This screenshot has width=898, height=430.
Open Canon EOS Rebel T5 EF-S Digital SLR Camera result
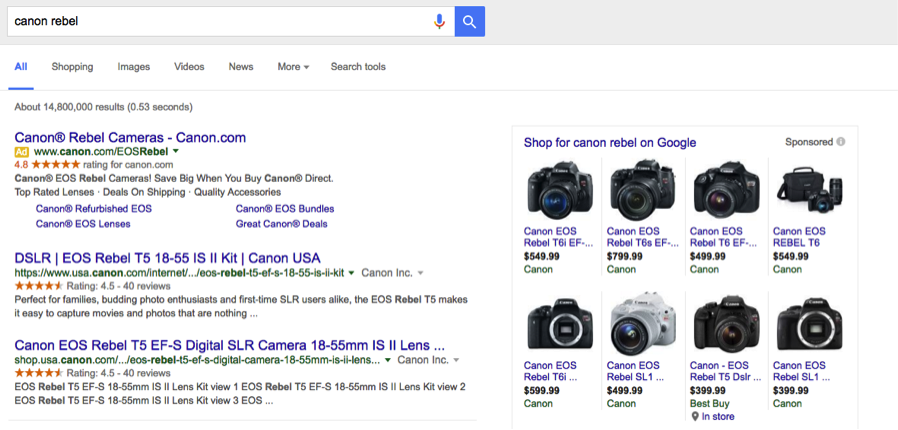[x=230, y=345]
